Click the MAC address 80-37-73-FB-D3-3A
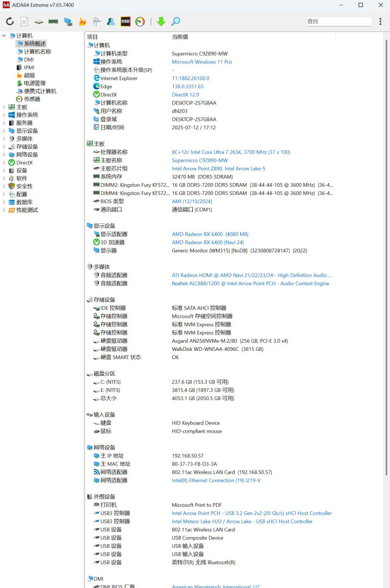Image resolution: width=390 pixels, height=588 pixels. (194, 464)
